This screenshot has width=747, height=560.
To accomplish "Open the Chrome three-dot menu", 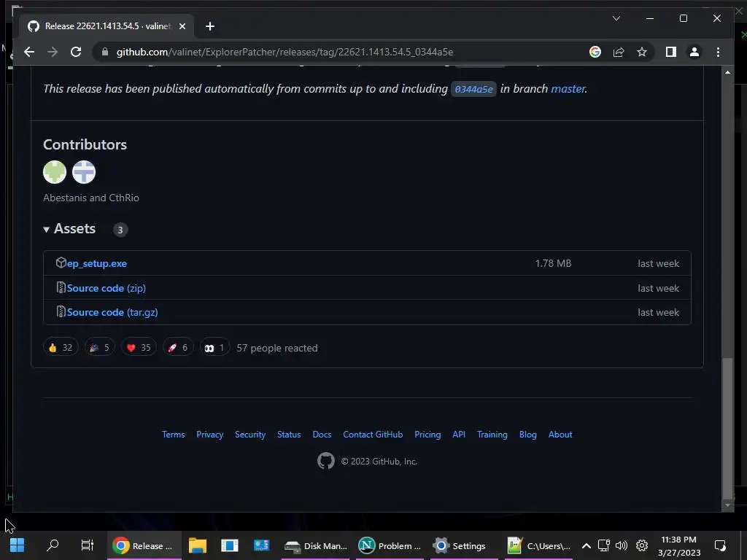I will 718,52.
